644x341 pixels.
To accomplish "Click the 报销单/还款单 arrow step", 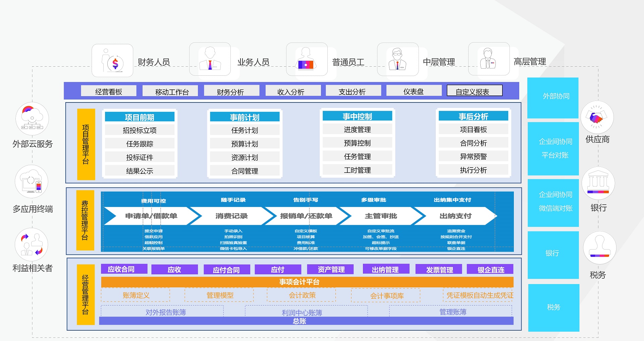I will (x=306, y=216).
